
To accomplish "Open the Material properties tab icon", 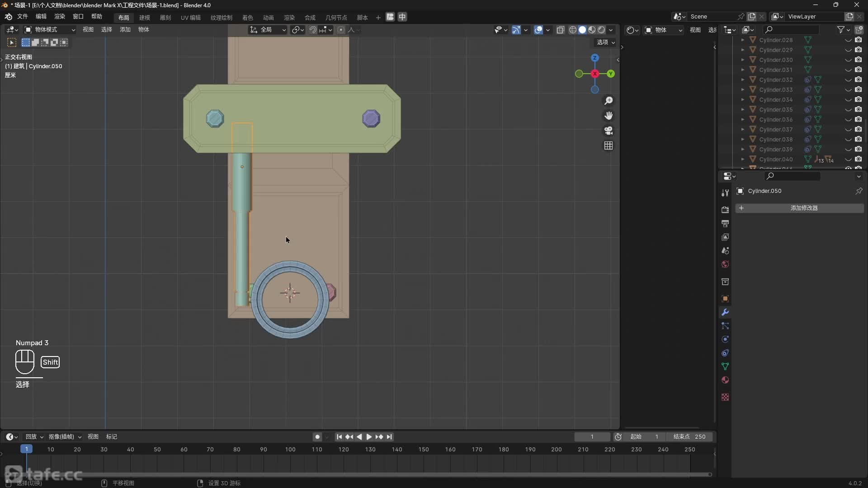I will [x=725, y=380].
